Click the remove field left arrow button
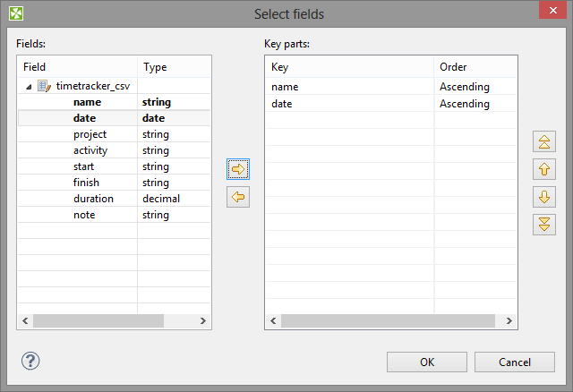This screenshot has width=573, height=392. click(x=238, y=198)
